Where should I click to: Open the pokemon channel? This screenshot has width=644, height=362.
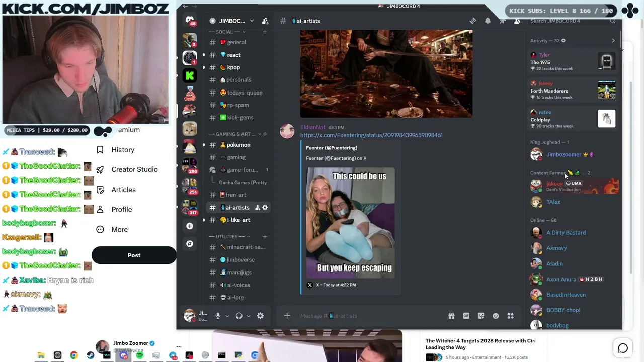(239, 145)
